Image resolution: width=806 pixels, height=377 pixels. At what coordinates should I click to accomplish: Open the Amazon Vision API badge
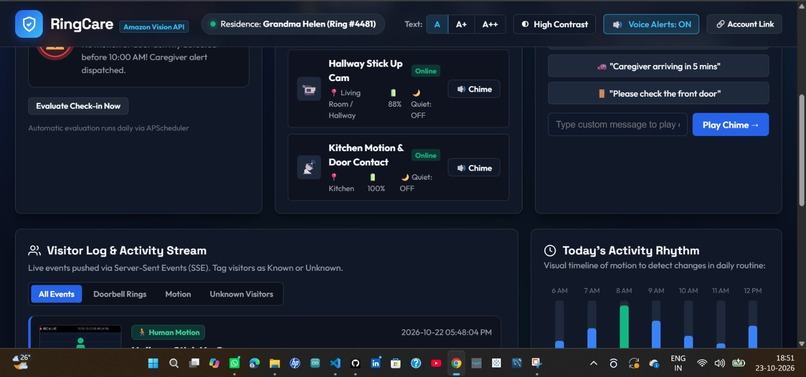[x=154, y=27]
